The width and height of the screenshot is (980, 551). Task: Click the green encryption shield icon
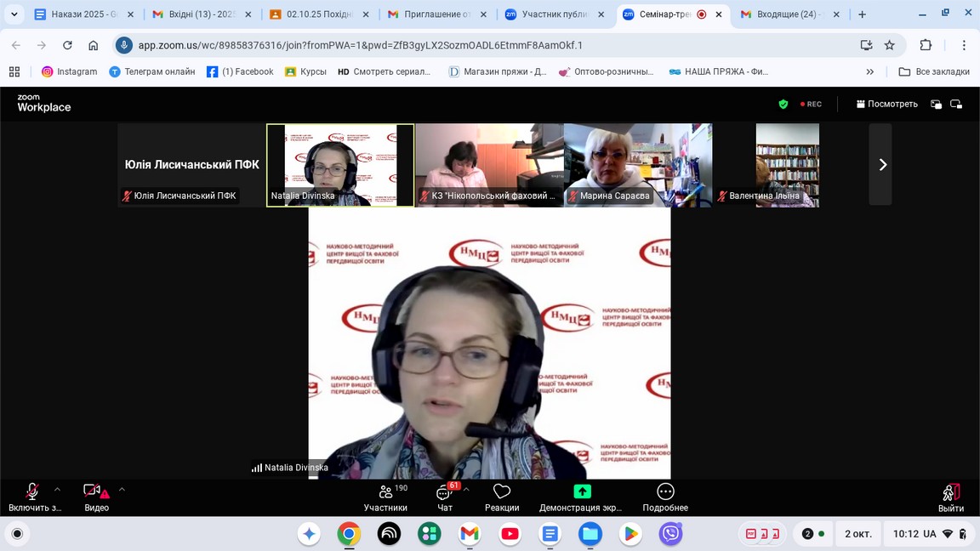click(783, 104)
